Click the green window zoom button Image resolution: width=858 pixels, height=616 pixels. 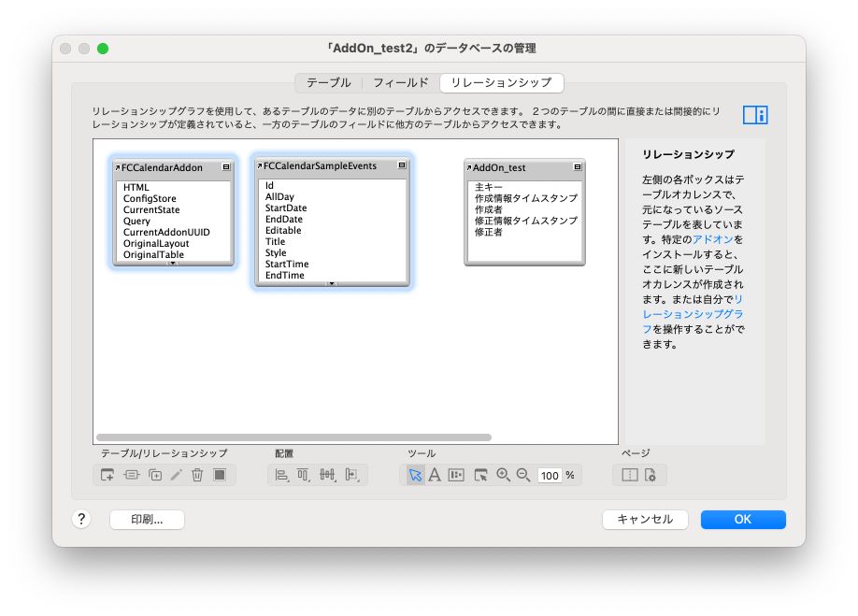pyautogui.click(x=102, y=49)
